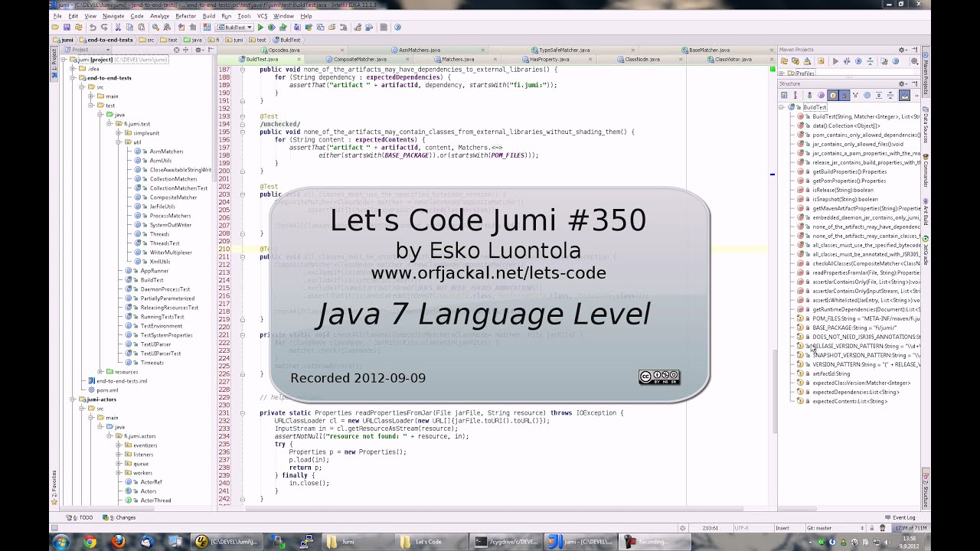Toggle Autoscroll from Source in Structure toolbar
Image resolution: width=980 pixels, height=551 pixels.
(904, 95)
